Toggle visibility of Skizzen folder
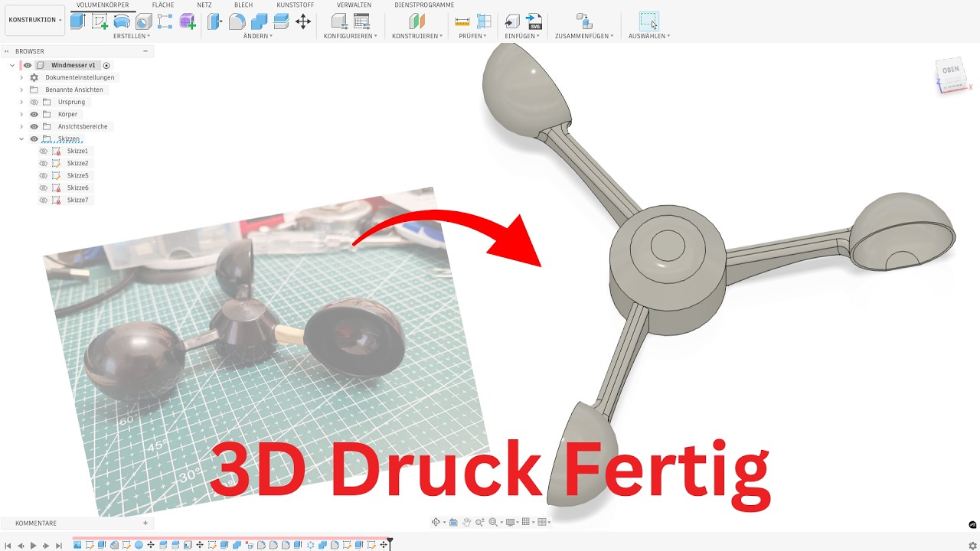Image resolution: width=980 pixels, height=551 pixels. [x=34, y=139]
